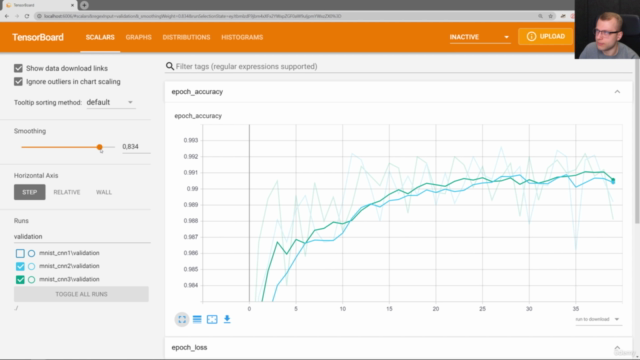Collapse the epoch_accuracy section chevron
640x360 pixels.
tap(617, 92)
